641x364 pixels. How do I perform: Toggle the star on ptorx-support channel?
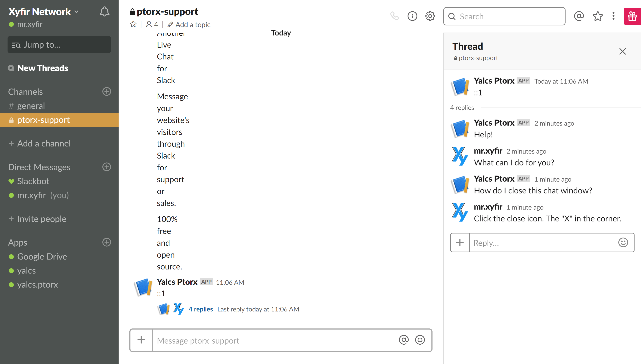click(133, 24)
